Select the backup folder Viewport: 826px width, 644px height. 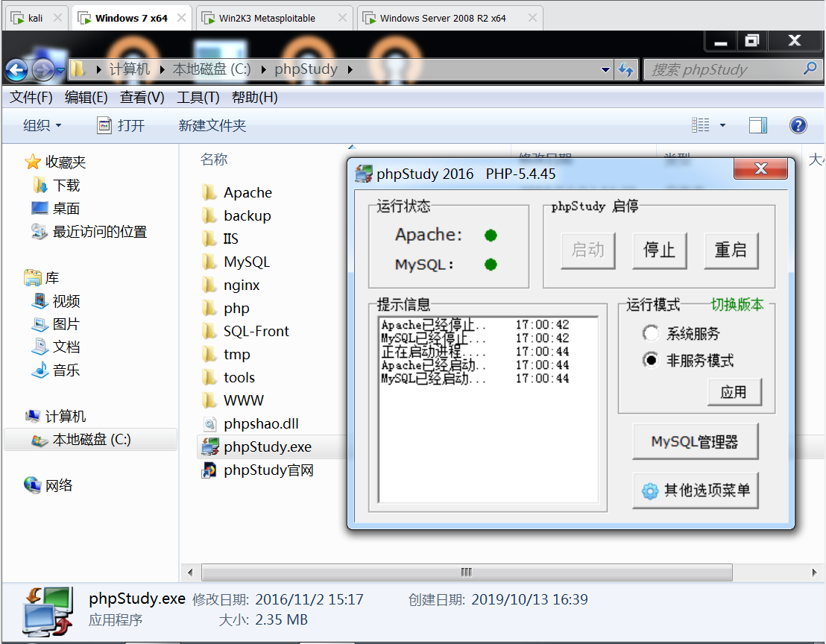click(236, 216)
